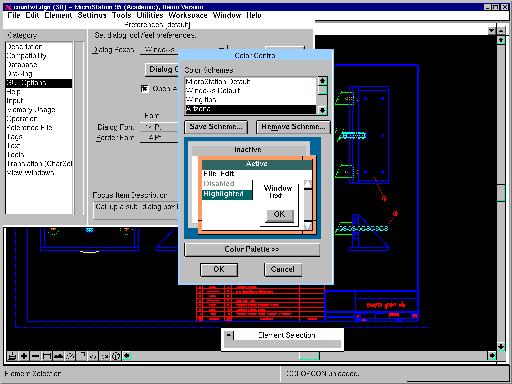This screenshot has height=384, width=512.
Task: Select the Rotate View dotted-line icon
Action: (70, 356)
